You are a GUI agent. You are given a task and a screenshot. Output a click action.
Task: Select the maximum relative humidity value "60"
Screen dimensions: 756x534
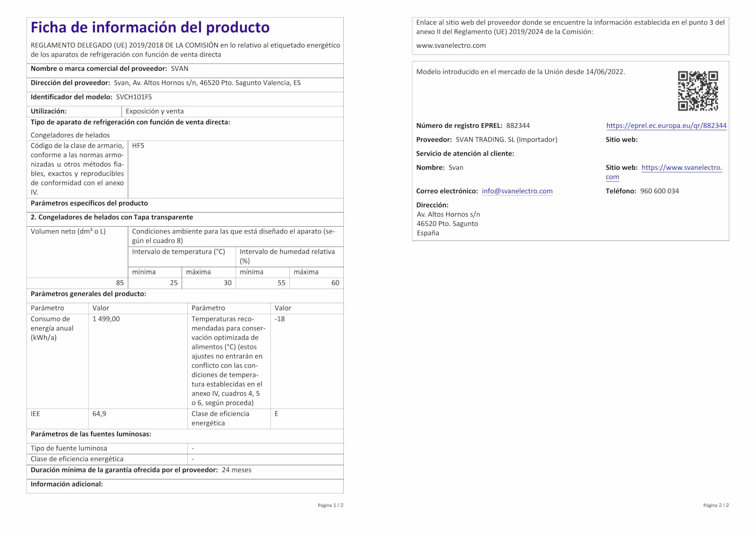pyautogui.click(x=335, y=283)
